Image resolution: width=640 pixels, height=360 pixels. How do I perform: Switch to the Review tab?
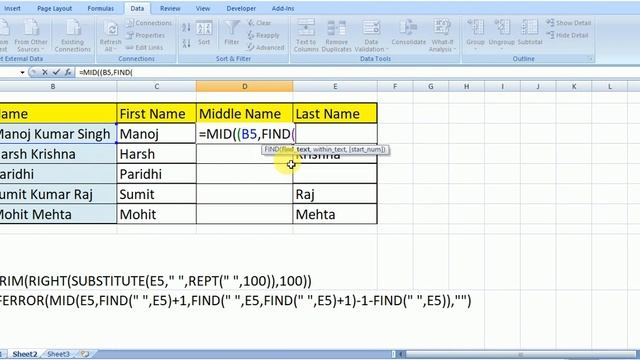point(170,8)
